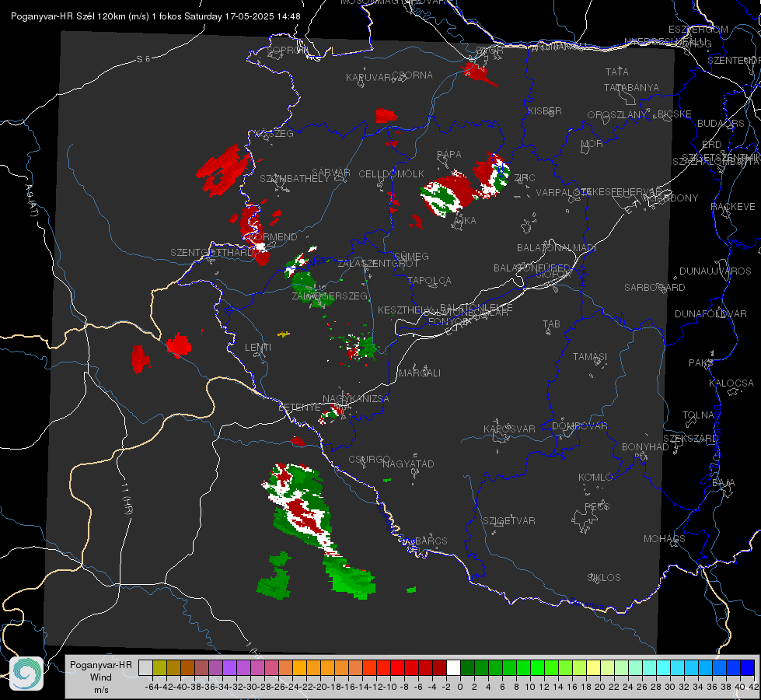The image size is (761, 700).
Task: Click the radar title with date 17-05-2025
Action: pyautogui.click(x=155, y=16)
